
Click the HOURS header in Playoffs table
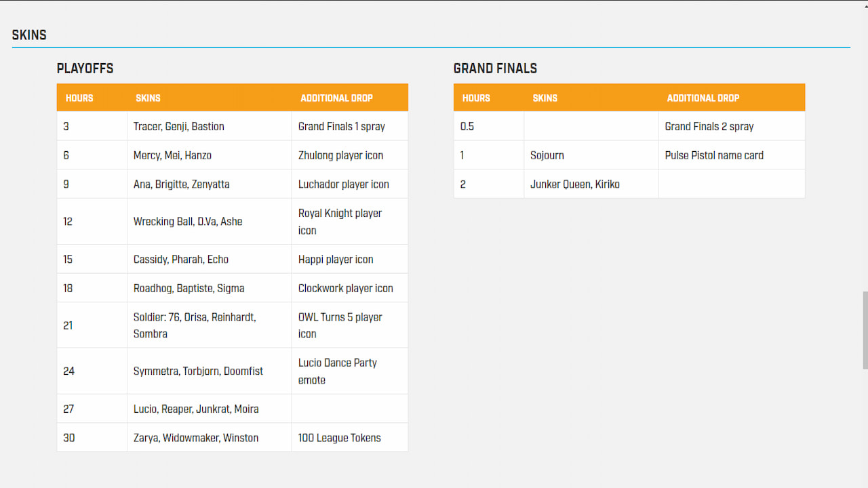click(x=79, y=98)
